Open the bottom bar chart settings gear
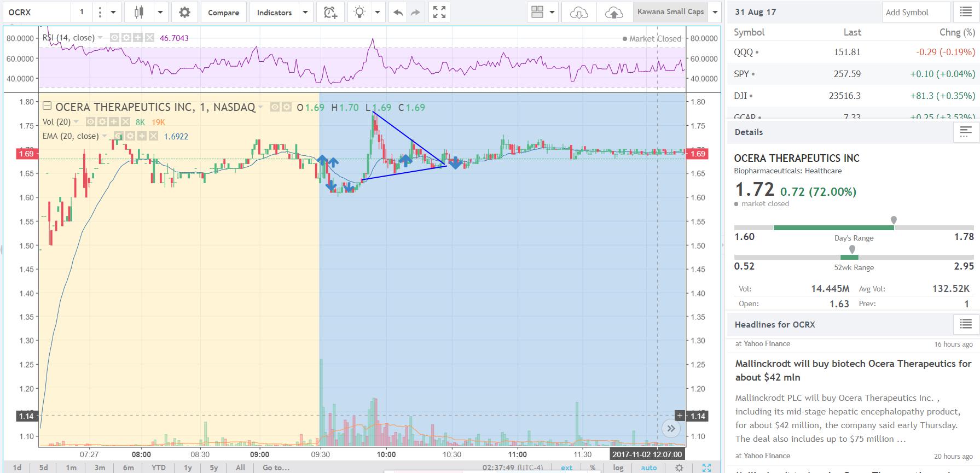Image resolution: width=980 pixels, height=473 pixels. tap(679, 468)
